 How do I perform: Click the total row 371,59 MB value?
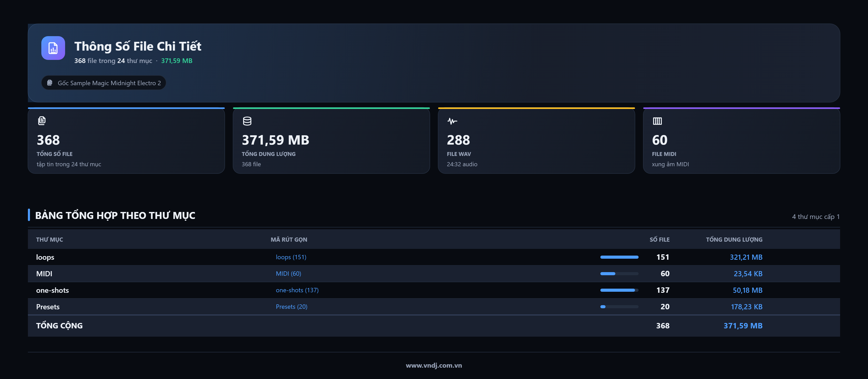click(x=743, y=326)
